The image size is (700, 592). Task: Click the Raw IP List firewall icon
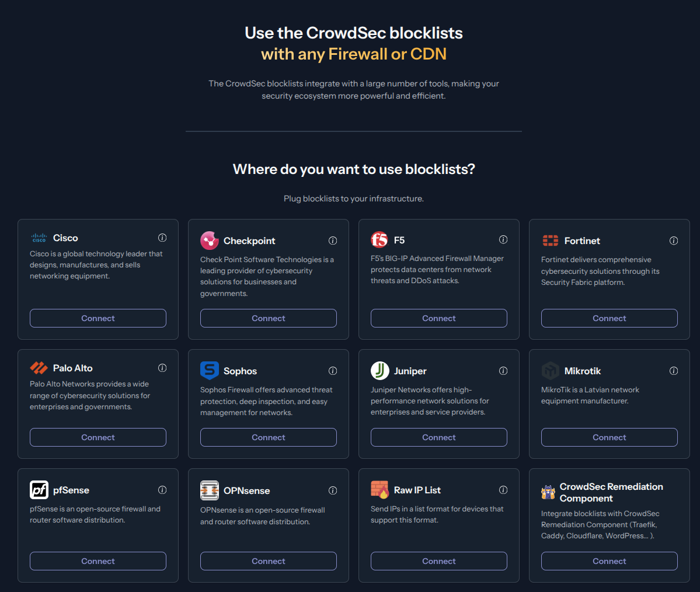tap(379, 490)
